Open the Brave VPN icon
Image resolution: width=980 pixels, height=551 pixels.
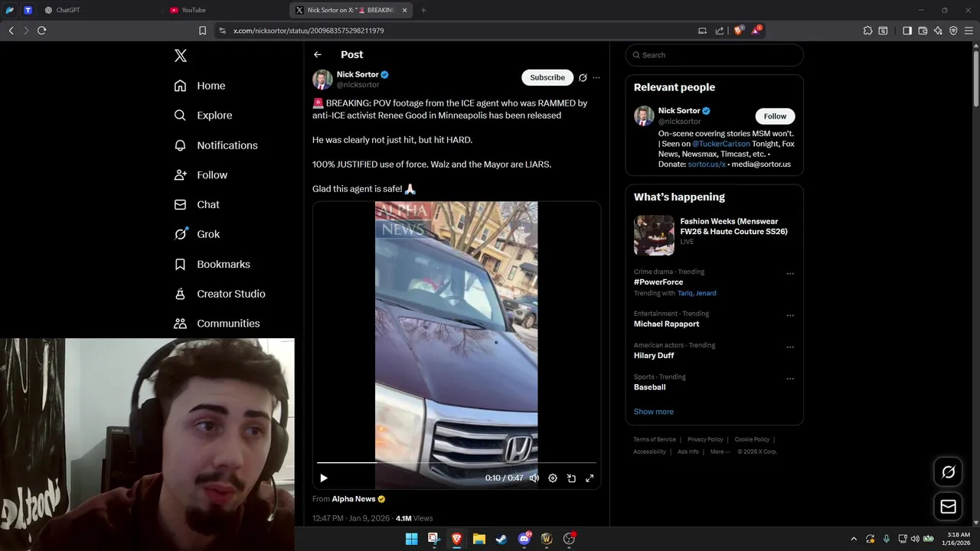point(953,31)
